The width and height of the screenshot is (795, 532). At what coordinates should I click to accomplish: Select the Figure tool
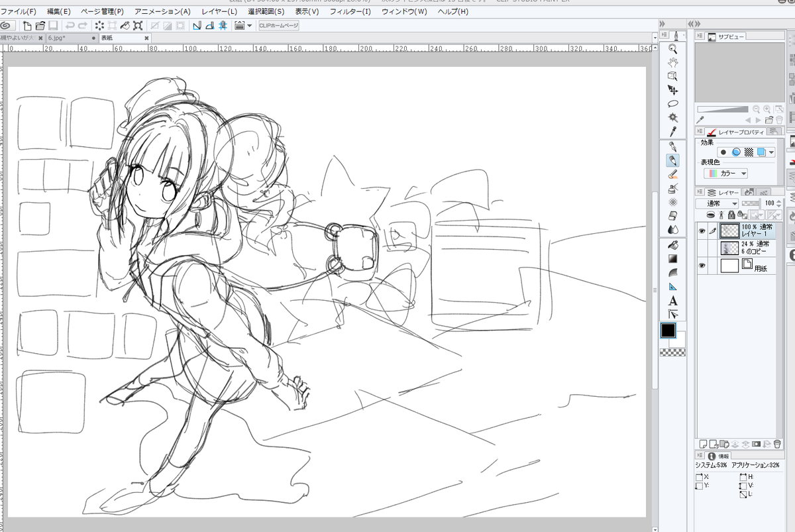click(672, 272)
